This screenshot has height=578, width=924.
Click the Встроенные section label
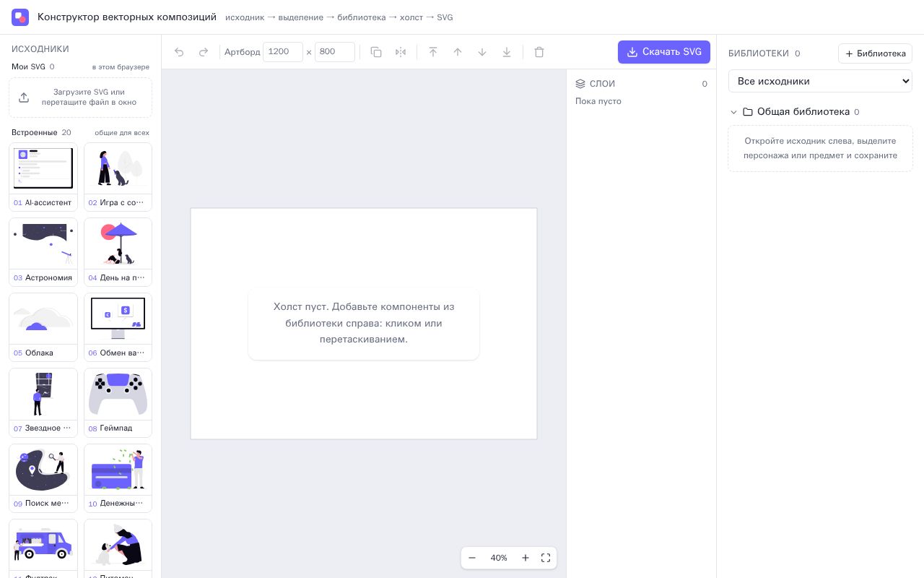point(35,133)
